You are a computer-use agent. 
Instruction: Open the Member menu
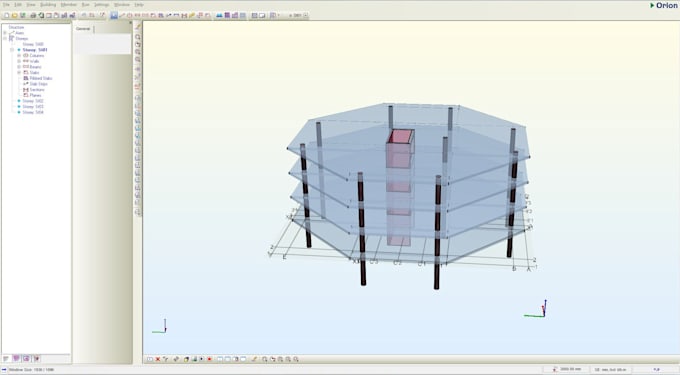pos(69,4)
